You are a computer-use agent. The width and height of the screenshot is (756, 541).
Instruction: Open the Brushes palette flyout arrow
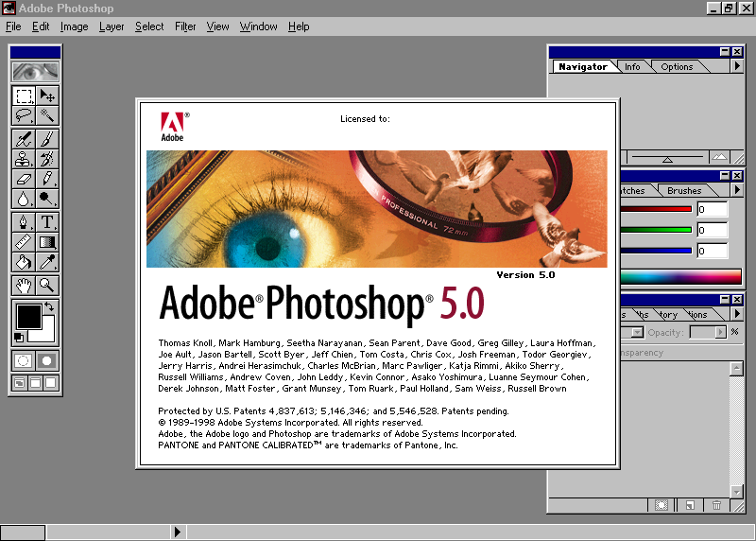[737, 190]
